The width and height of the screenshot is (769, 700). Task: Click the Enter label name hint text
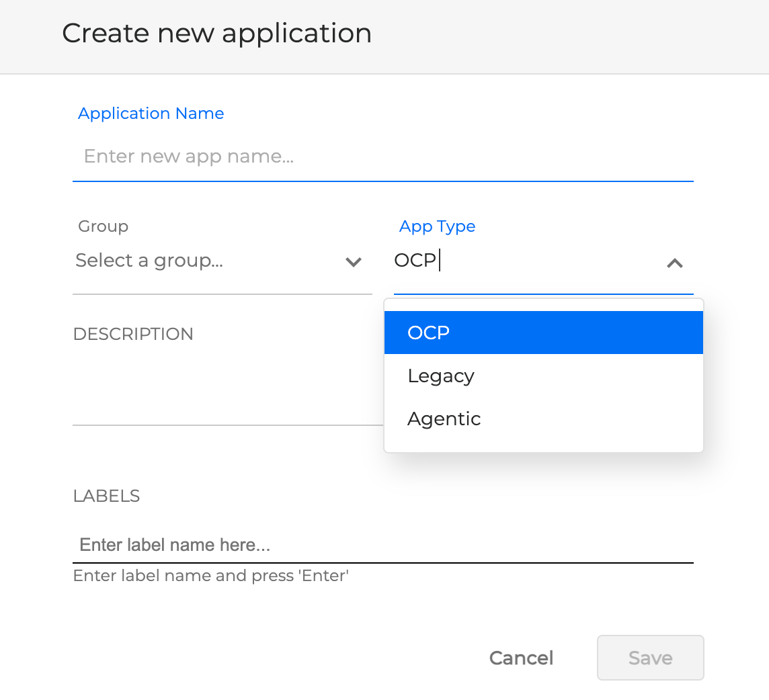click(210, 576)
